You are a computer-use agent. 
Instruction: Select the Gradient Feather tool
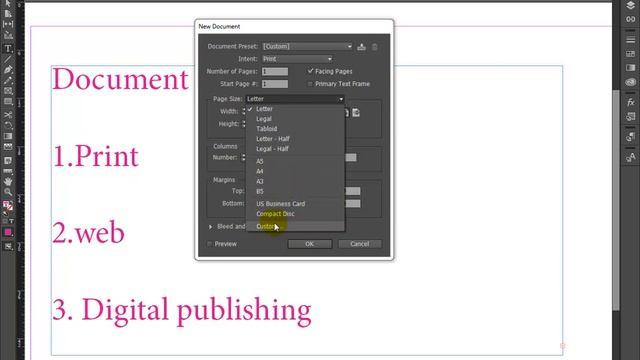tap(8, 147)
